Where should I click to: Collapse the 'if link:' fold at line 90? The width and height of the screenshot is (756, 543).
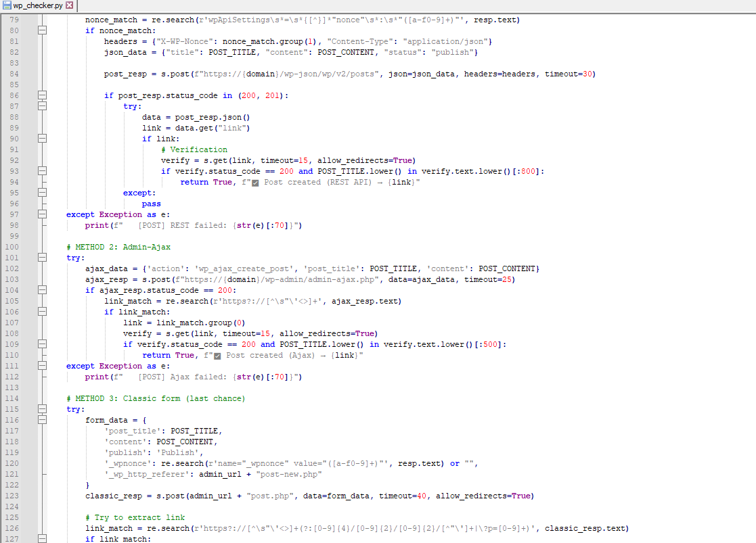pyautogui.click(x=43, y=139)
